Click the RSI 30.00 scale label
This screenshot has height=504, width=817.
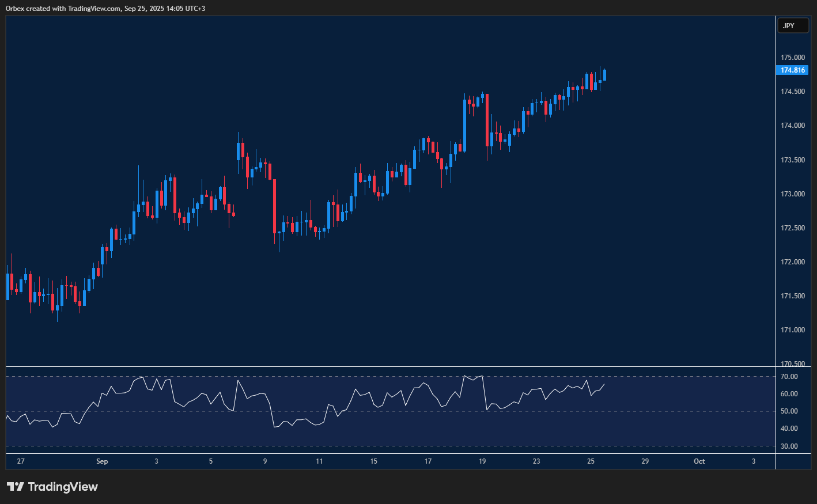coord(789,446)
